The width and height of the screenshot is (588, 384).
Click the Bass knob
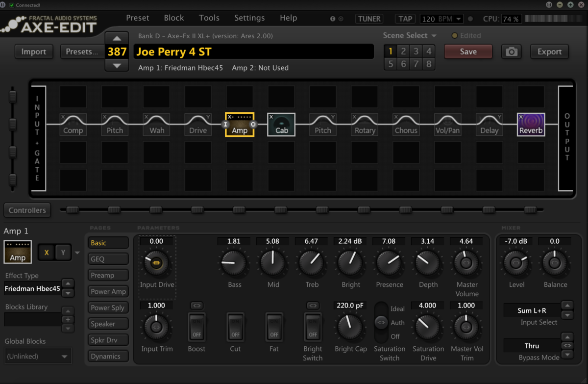click(234, 263)
